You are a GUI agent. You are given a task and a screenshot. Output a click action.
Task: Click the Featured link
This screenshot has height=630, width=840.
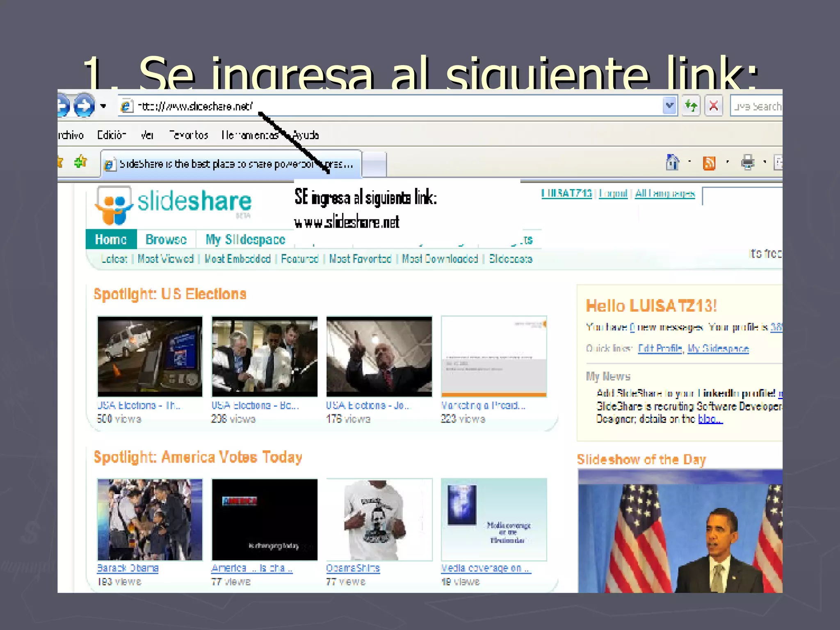(300, 259)
